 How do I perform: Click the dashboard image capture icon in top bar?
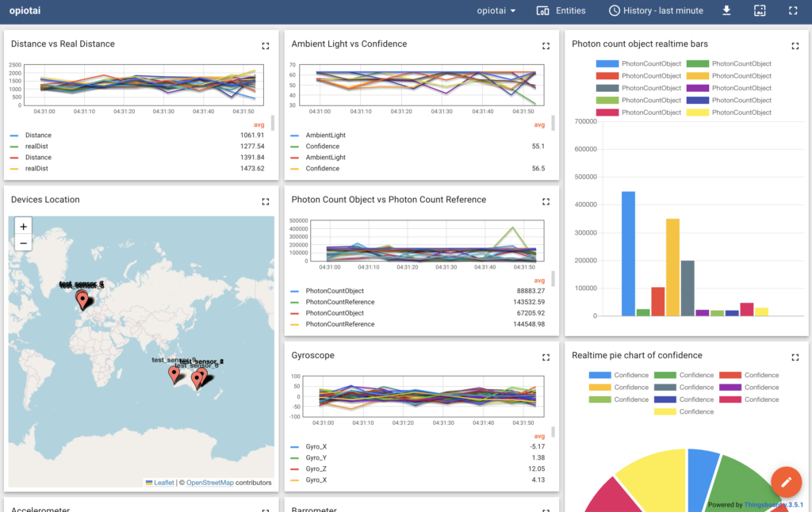click(760, 10)
